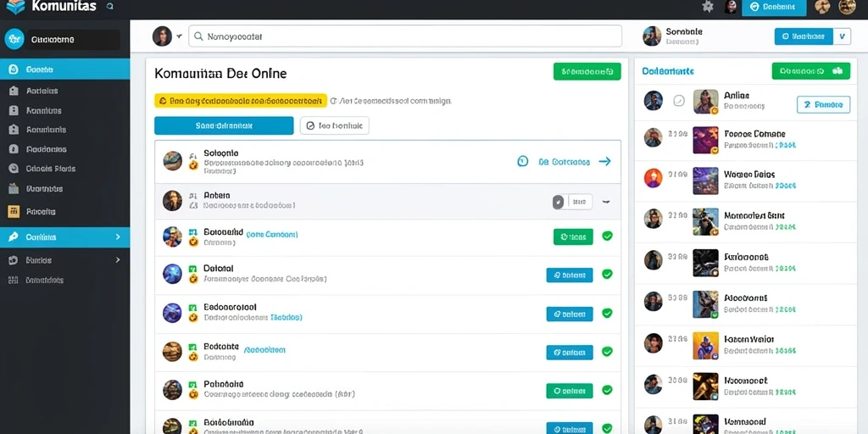Click the outlined button next to Anlias
Viewport: 868px width, 434px height.
(x=823, y=104)
